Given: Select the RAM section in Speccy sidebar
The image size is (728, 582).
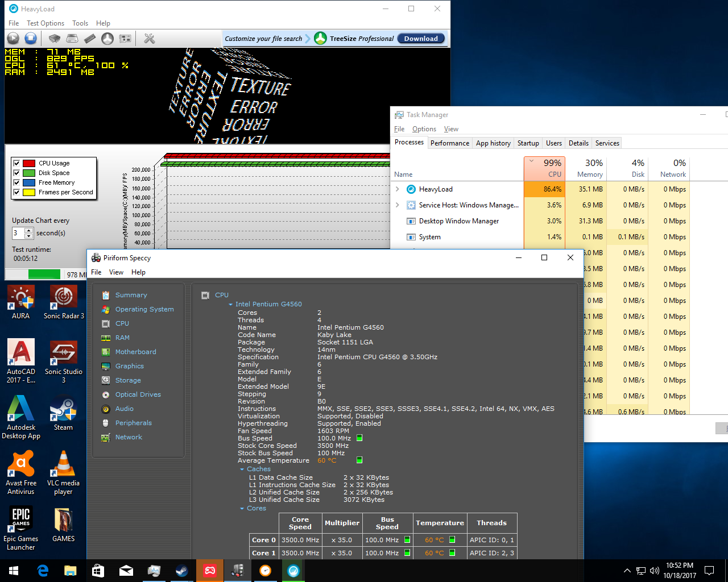Looking at the screenshot, I should point(122,338).
